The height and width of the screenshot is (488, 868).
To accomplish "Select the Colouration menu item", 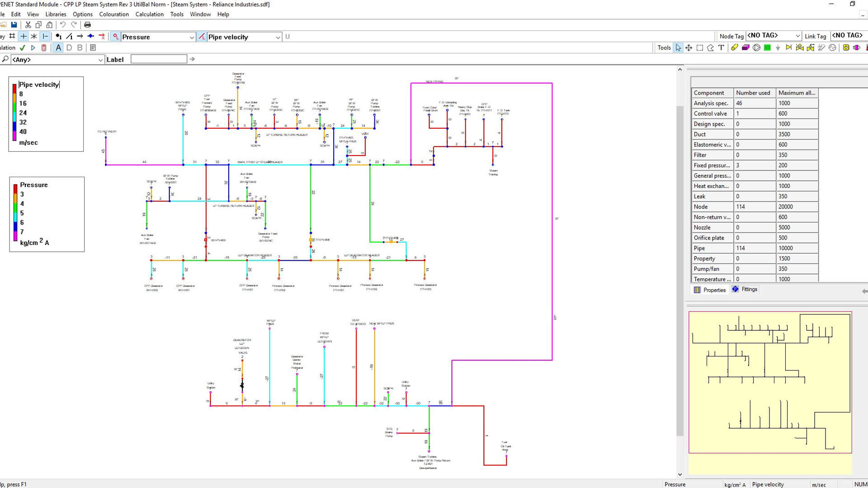I will 114,14.
